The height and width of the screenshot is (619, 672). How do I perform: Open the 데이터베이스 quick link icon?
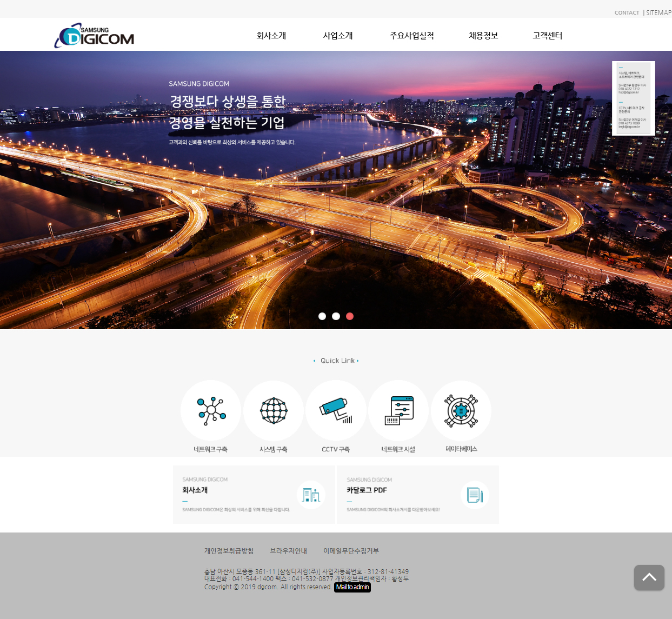click(461, 411)
